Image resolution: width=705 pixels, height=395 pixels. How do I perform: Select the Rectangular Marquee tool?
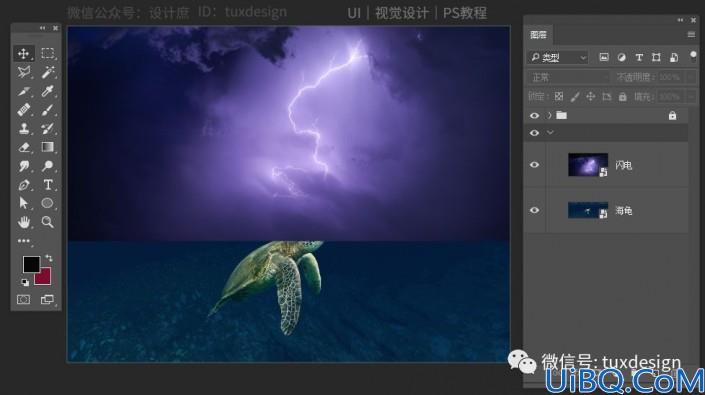(x=47, y=53)
